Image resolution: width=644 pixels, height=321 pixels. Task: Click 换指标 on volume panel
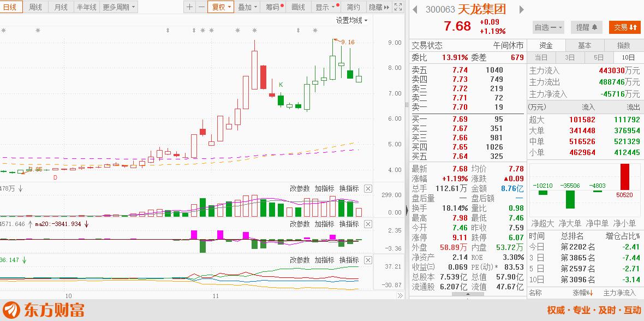349,189
